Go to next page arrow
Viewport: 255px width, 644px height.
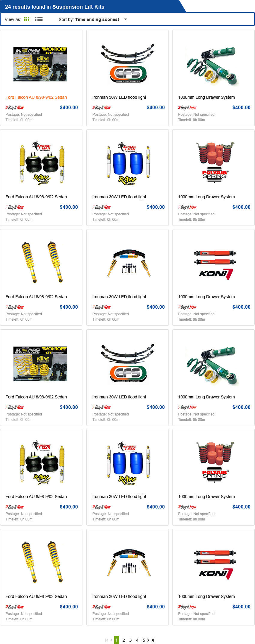[148, 640]
